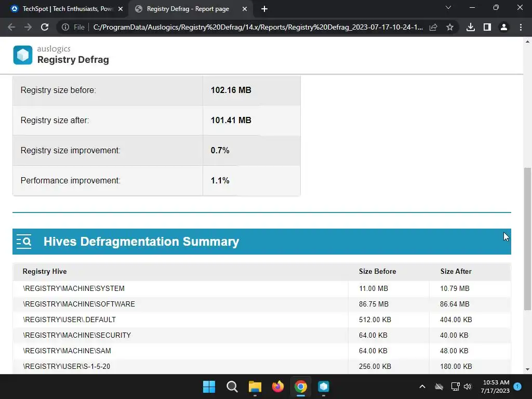The width and height of the screenshot is (532, 399).
Task: Click the File info icon in address bar
Action: [65, 27]
